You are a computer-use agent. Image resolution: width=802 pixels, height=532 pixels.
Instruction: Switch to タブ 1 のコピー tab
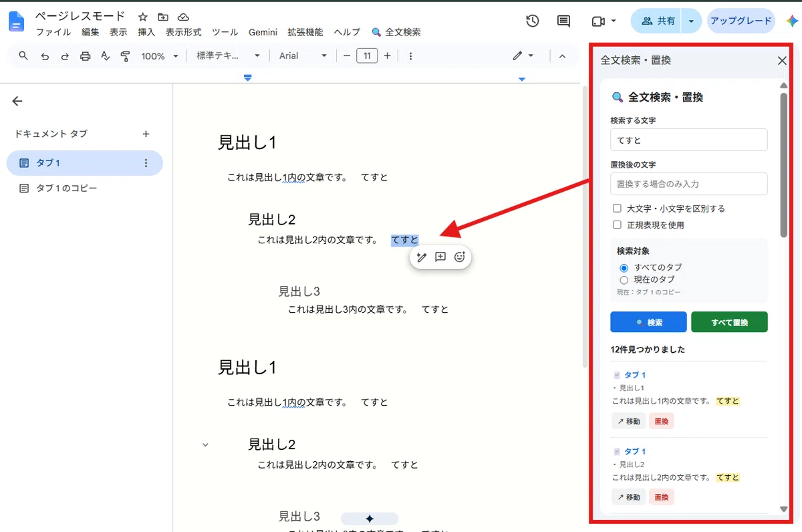coord(67,188)
